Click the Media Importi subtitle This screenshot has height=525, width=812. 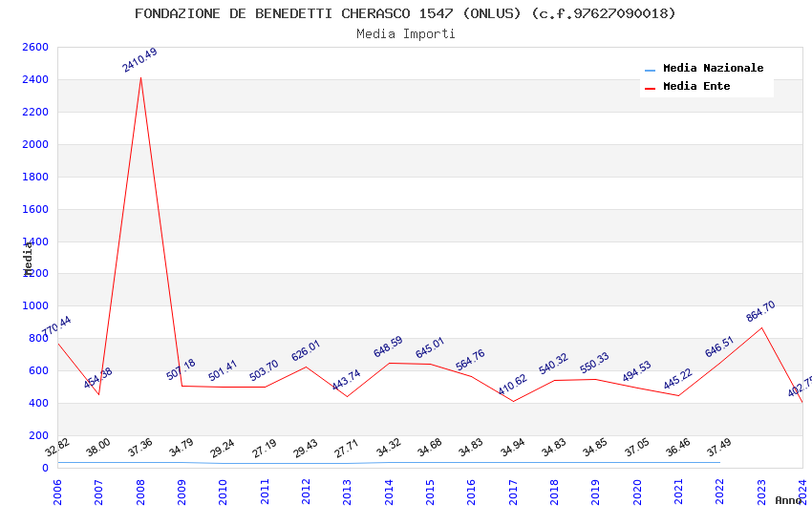click(x=406, y=34)
